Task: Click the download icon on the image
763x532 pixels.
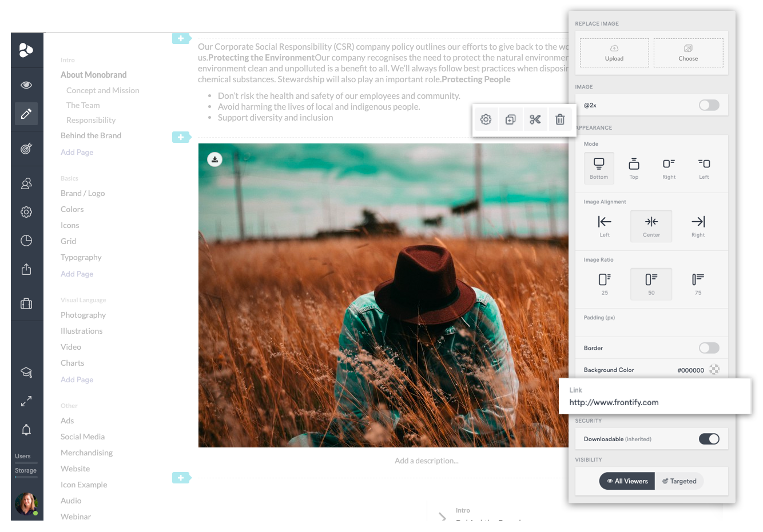Action: tap(214, 159)
